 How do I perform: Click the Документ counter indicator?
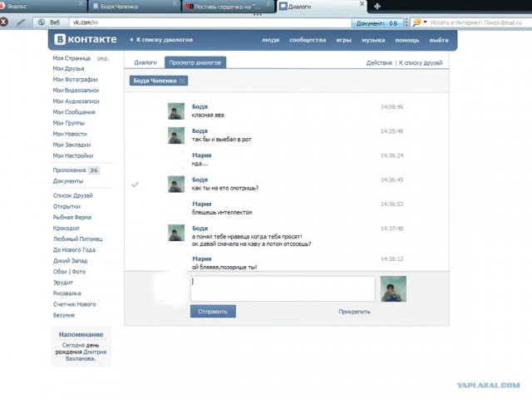click(x=377, y=23)
